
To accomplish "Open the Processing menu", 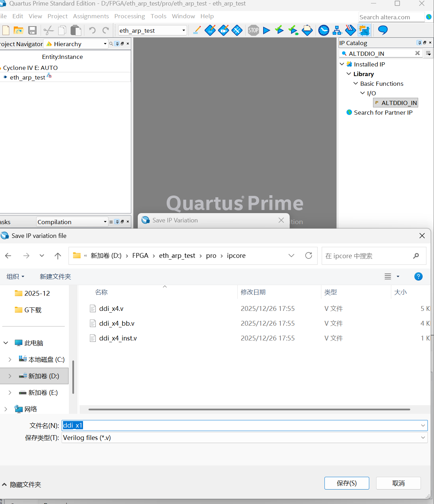I will 130,16.
